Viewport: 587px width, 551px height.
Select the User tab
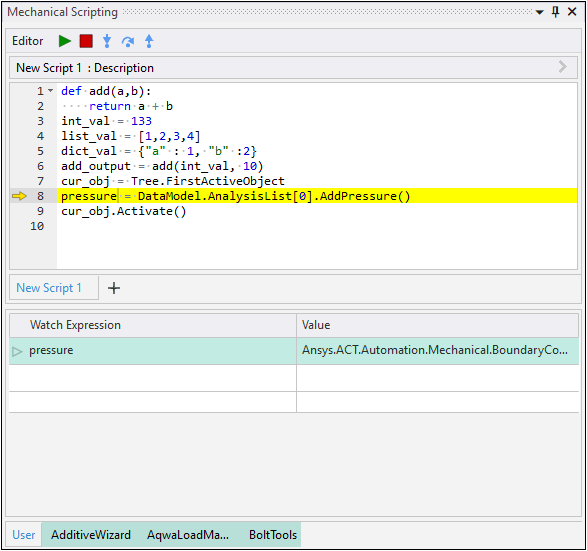click(x=24, y=535)
